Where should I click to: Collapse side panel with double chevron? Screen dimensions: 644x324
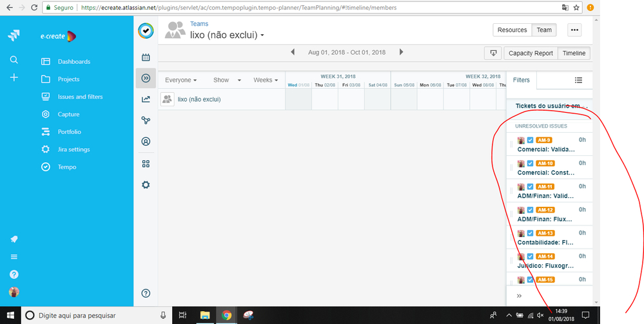tap(519, 296)
